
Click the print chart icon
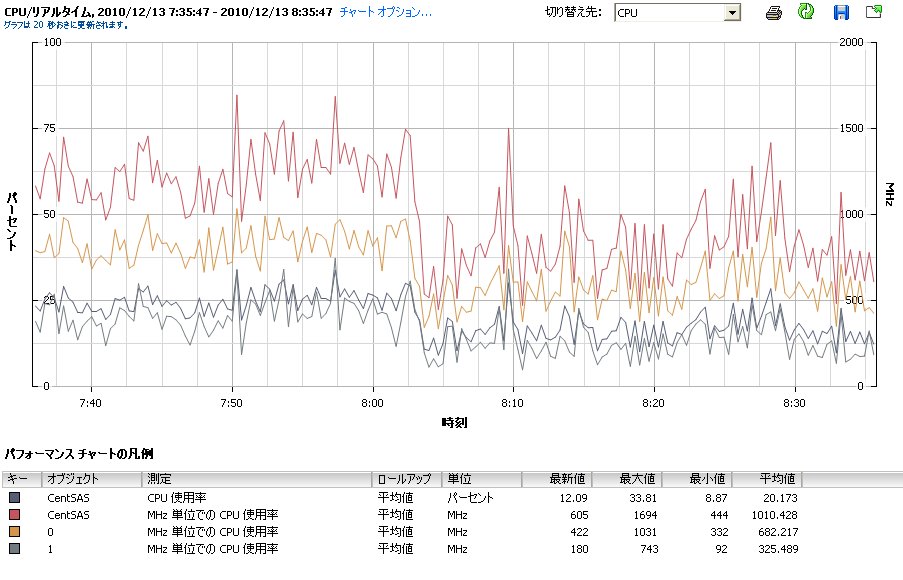[774, 13]
